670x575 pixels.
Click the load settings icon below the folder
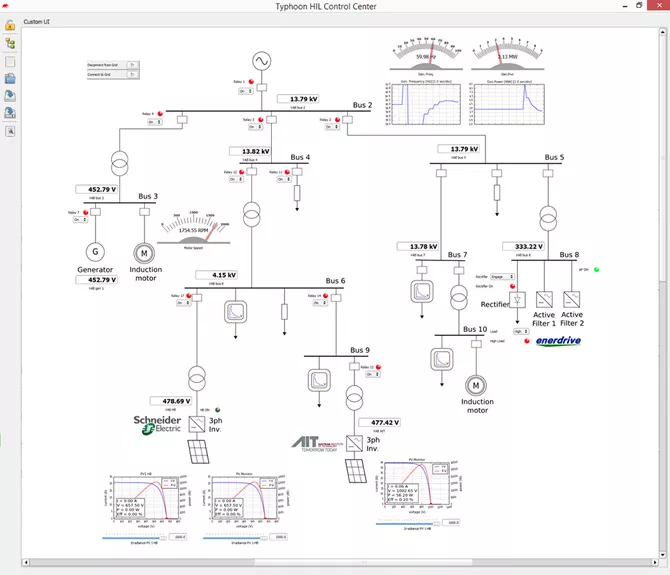pos(10,96)
